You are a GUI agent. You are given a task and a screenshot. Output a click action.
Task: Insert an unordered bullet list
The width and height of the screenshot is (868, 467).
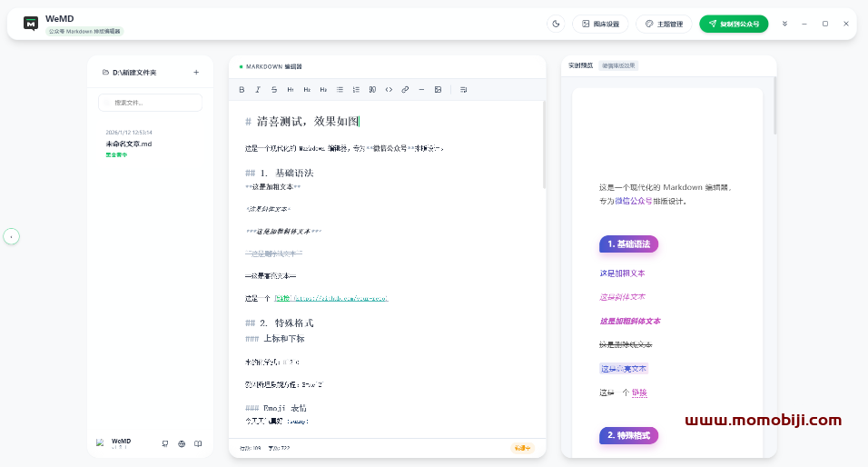coord(340,89)
